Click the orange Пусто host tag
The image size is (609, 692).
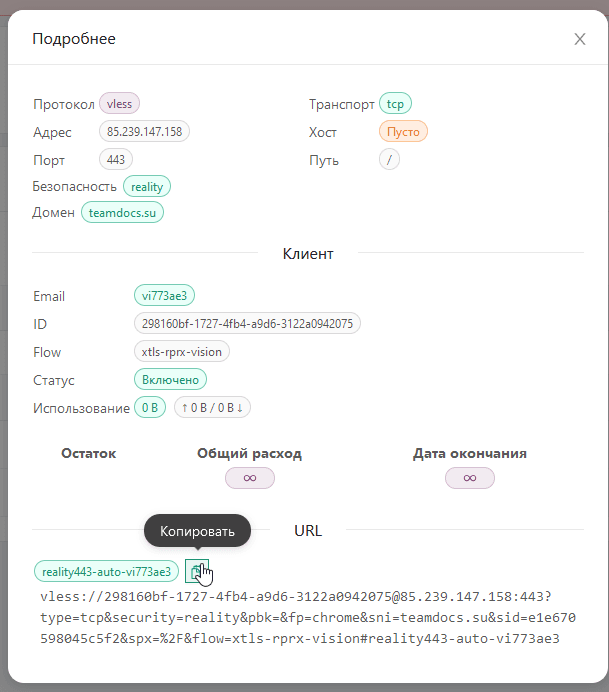[404, 131]
